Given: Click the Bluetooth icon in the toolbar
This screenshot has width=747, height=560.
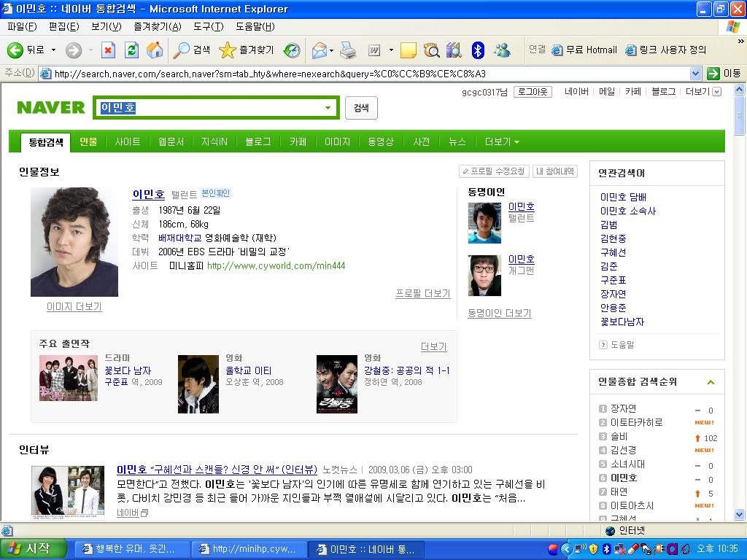Looking at the screenshot, I should click(x=478, y=50).
